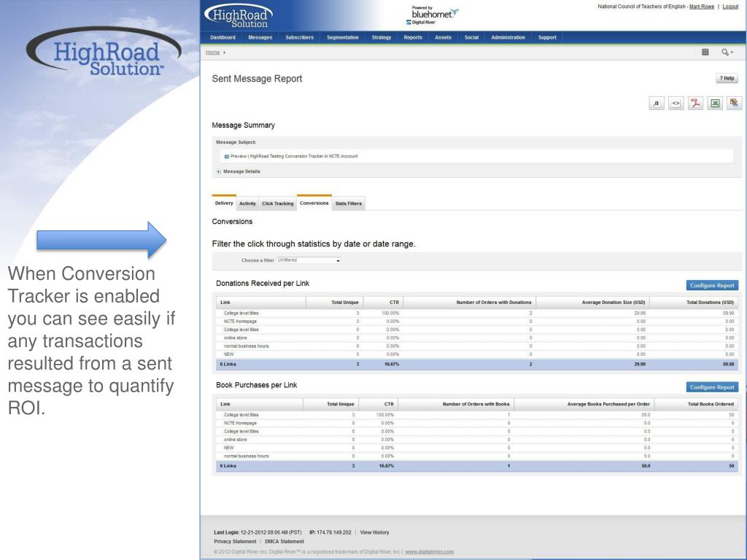Click online store row in book purchases table
Image resolution: width=747 pixels, height=560 pixels.
pyautogui.click(x=477, y=440)
